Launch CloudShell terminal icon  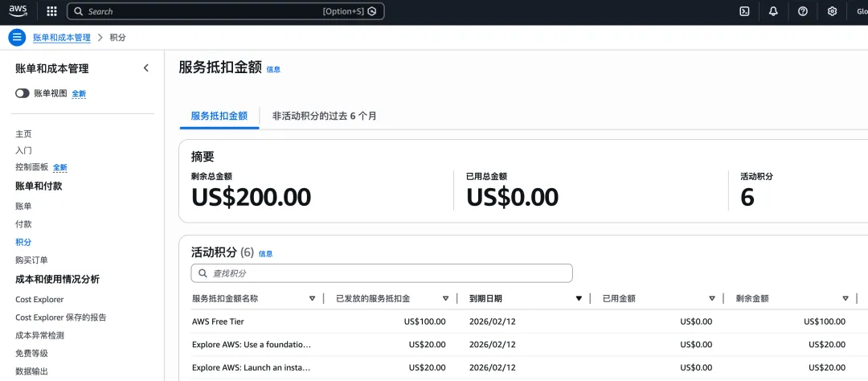pyautogui.click(x=744, y=11)
